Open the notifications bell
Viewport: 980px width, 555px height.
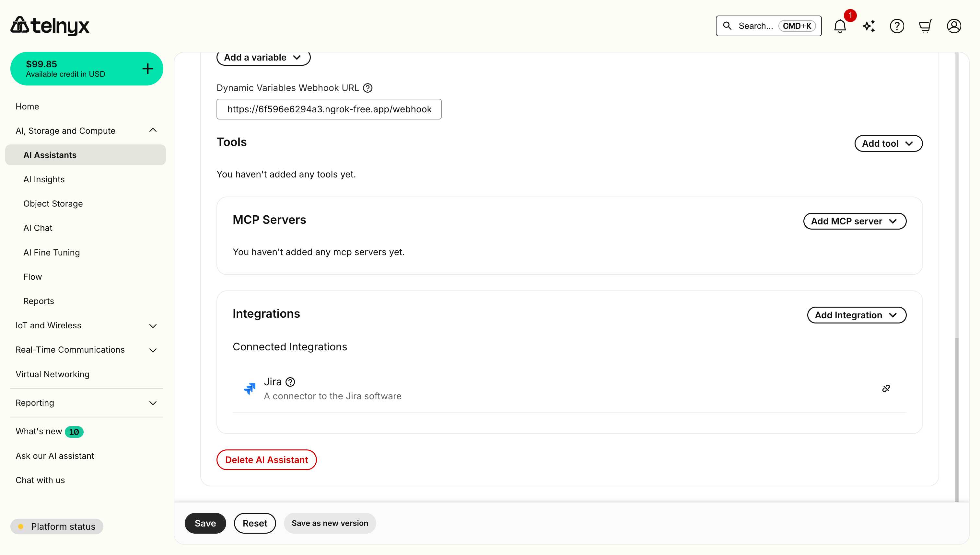[x=840, y=26]
